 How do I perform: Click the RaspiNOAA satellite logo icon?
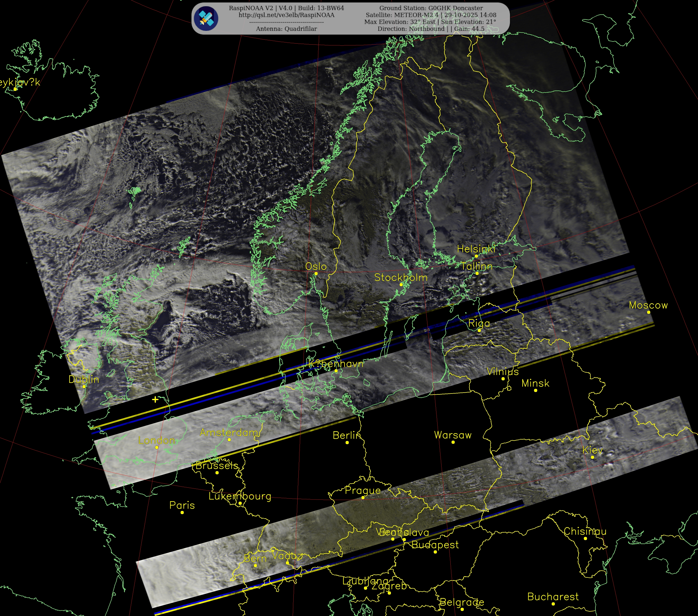[x=206, y=18]
